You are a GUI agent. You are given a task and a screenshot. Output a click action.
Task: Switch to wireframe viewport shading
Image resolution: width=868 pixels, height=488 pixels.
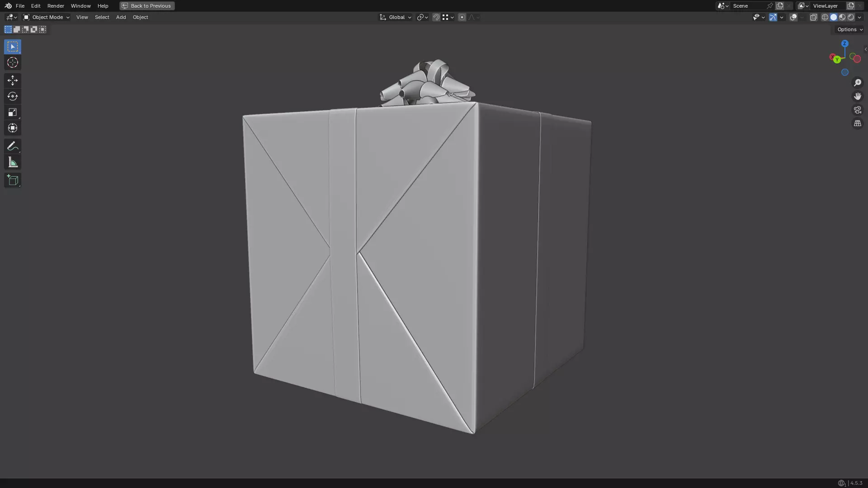tap(825, 17)
